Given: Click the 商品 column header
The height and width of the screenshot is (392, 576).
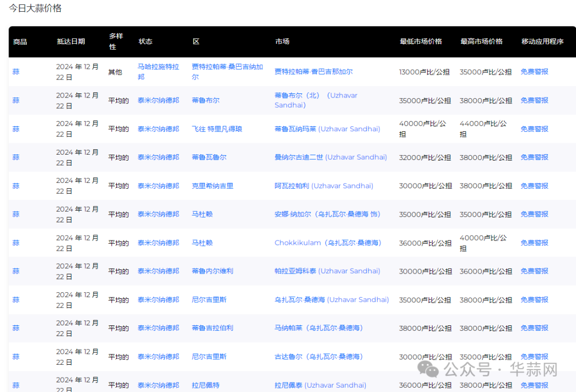Looking at the screenshot, I should 20,42.
